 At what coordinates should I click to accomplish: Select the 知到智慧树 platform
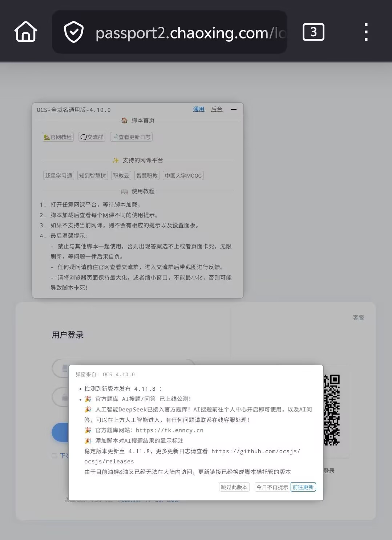pos(92,175)
